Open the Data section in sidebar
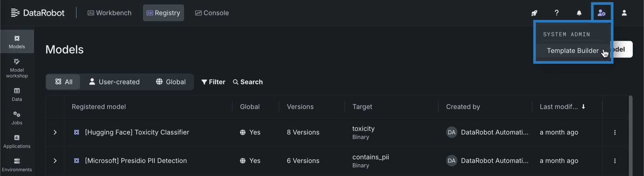The height and width of the screenshot is (176, 644). pos(17,94)
